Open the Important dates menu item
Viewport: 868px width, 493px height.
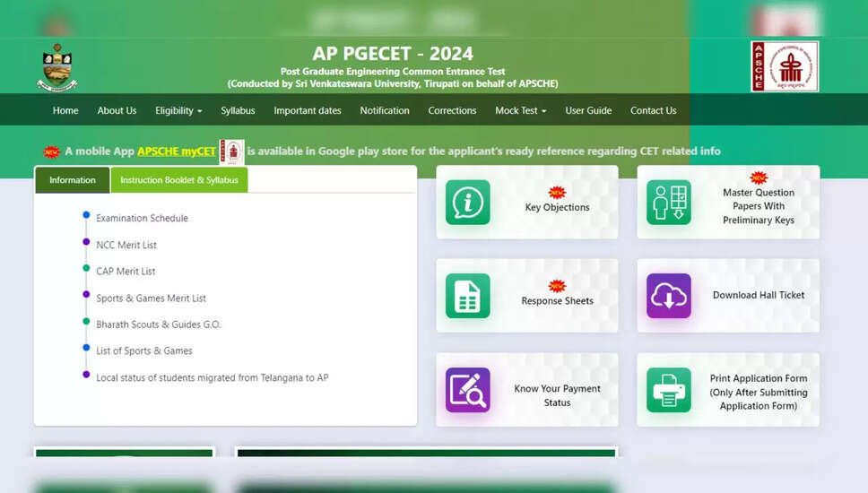tap(308, 110)
